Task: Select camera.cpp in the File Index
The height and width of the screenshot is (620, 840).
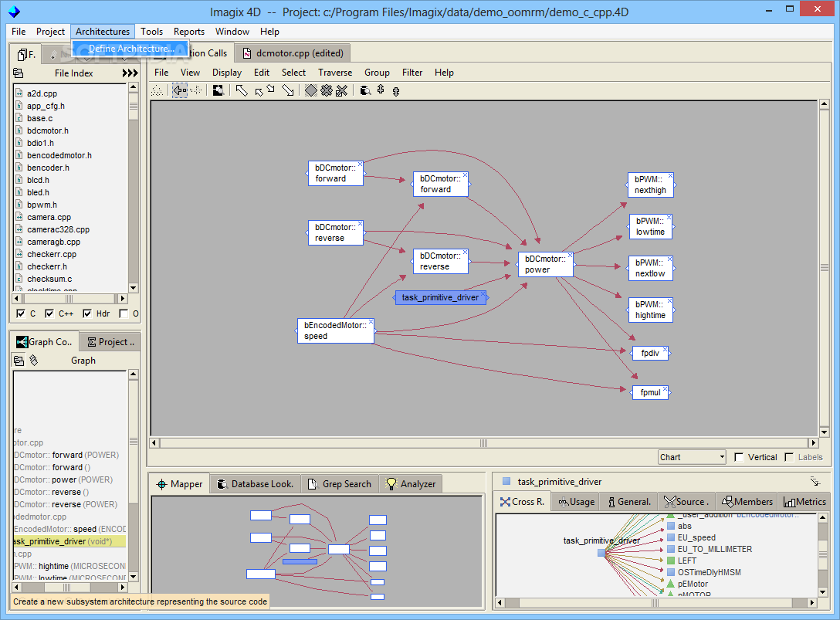Action: pyautogui.click(x=49, y=217)
